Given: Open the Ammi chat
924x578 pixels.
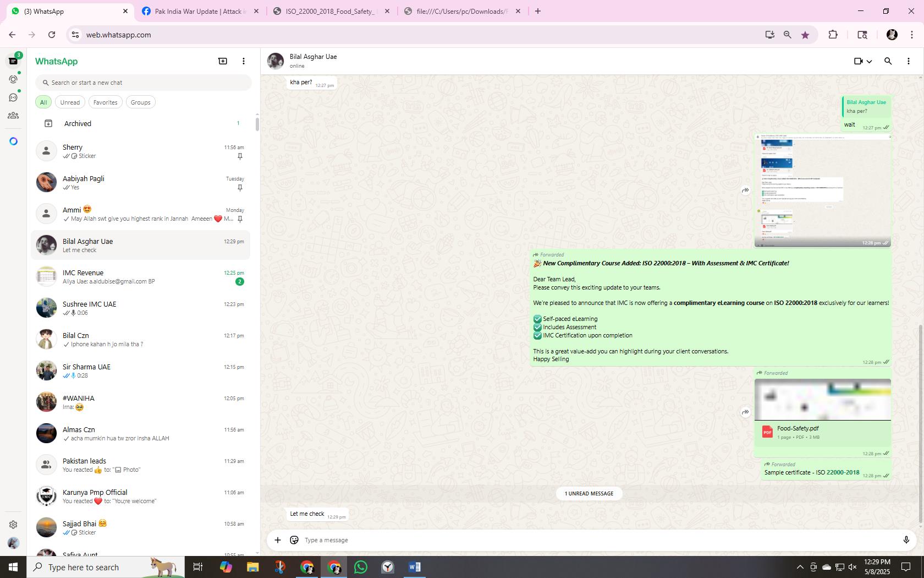Looking at the screenshot, I should click(141, 214).
